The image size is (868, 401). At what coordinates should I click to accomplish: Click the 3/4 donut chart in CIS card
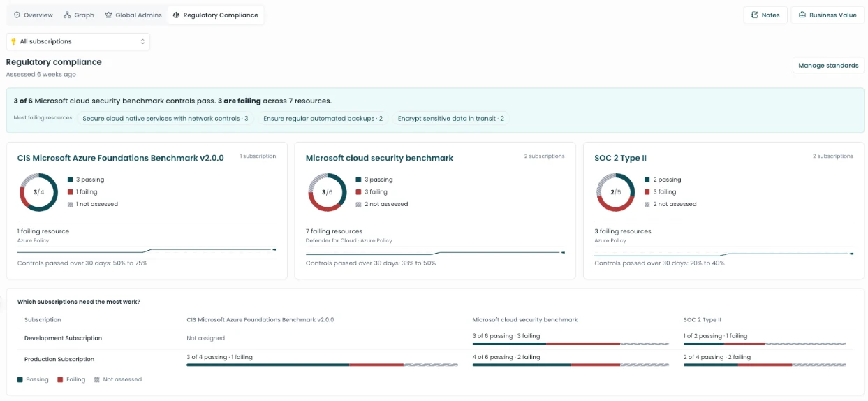pyautogui.click(x=38, y=192)
